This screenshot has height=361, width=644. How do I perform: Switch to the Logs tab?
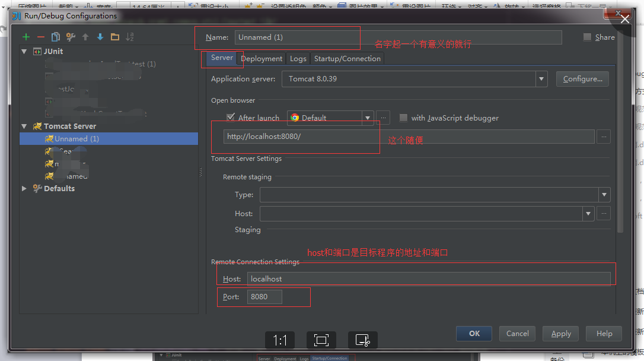298,58
